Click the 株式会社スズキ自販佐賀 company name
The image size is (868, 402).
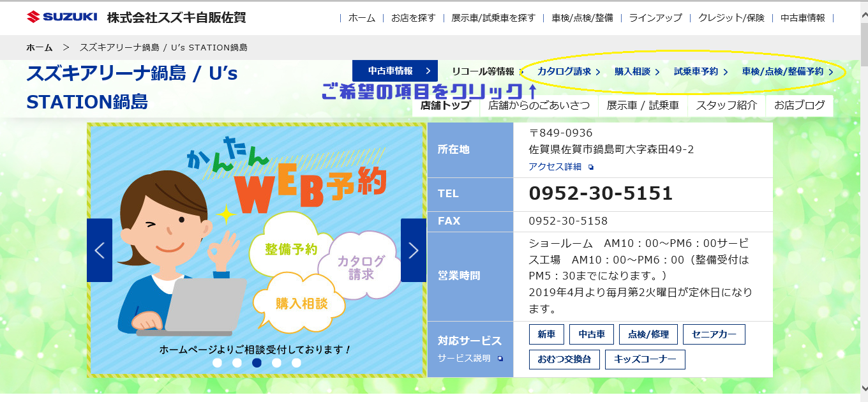click(176, 17)
